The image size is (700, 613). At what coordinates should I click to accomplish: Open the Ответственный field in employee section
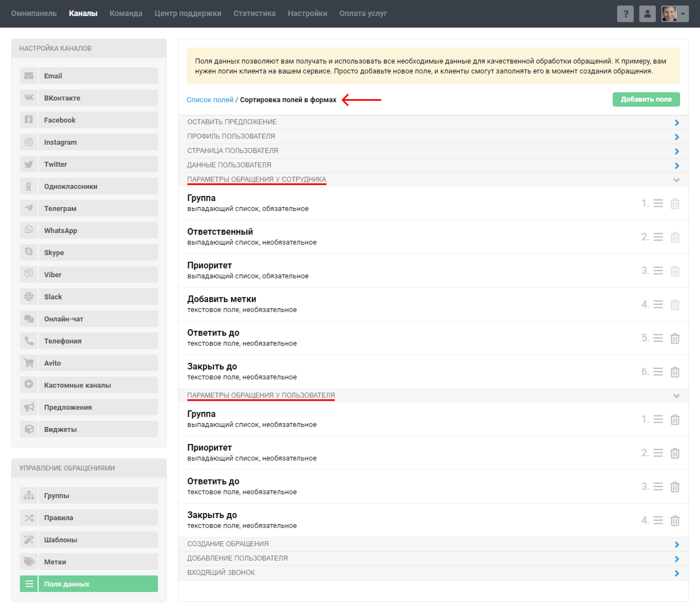pos(433,237)
